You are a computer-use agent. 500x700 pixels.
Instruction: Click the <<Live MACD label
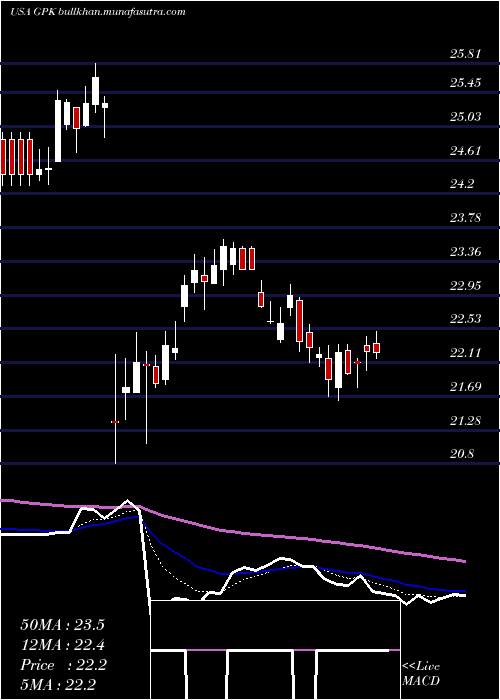pos(421,674)
